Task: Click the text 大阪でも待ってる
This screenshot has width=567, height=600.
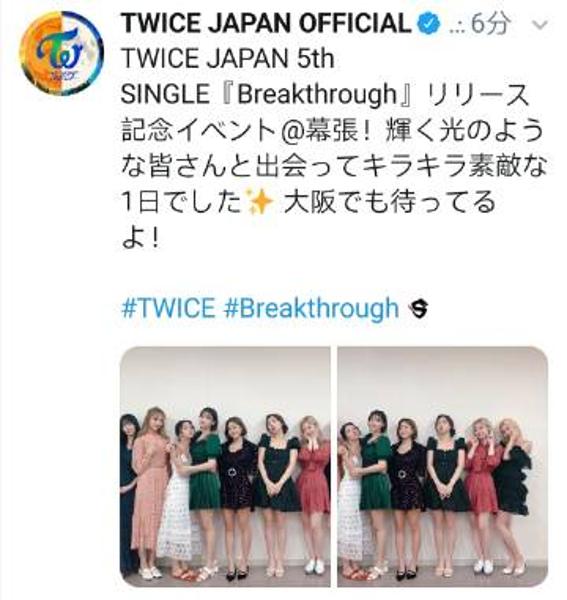Action: [389, 202]
